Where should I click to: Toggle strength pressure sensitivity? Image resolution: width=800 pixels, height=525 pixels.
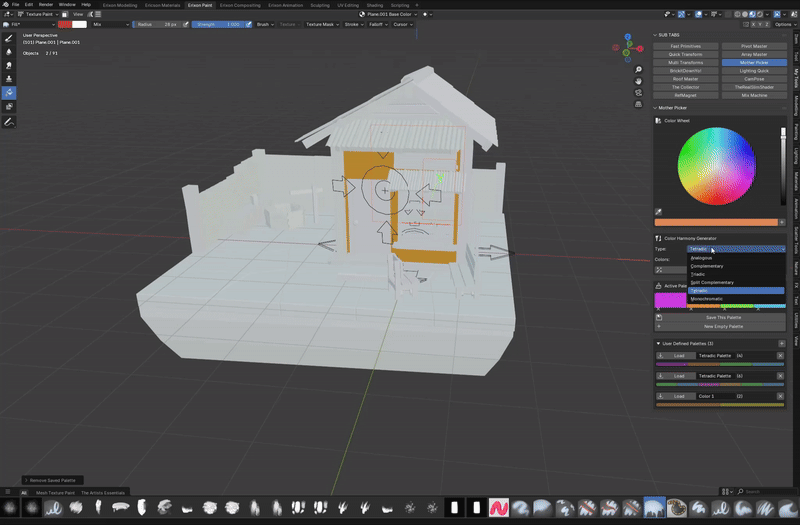click(x=248, y=24)
